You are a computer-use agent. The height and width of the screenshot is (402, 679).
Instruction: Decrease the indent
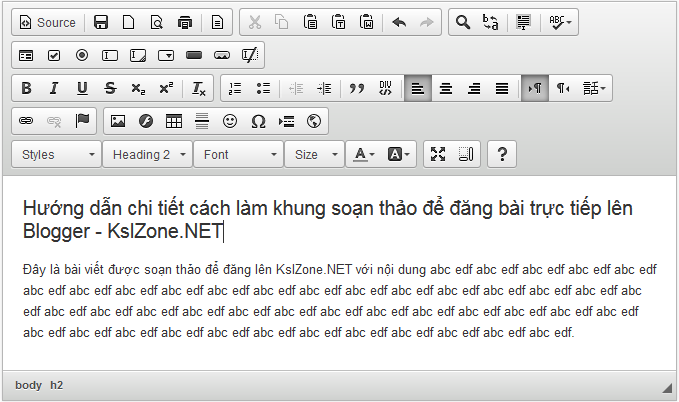point(296,88)
